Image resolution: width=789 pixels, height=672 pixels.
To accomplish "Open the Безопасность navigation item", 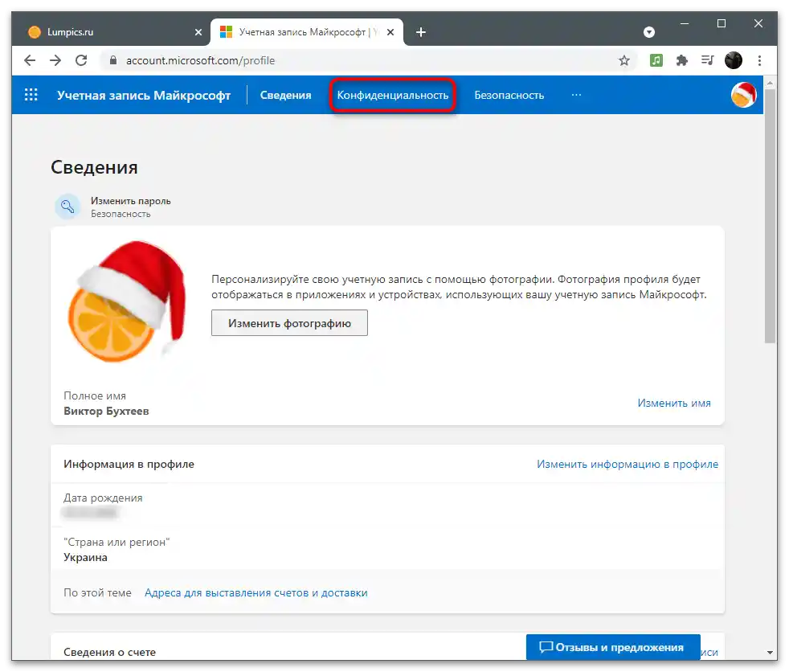I will pyautogui.click(x=509, y=95).
